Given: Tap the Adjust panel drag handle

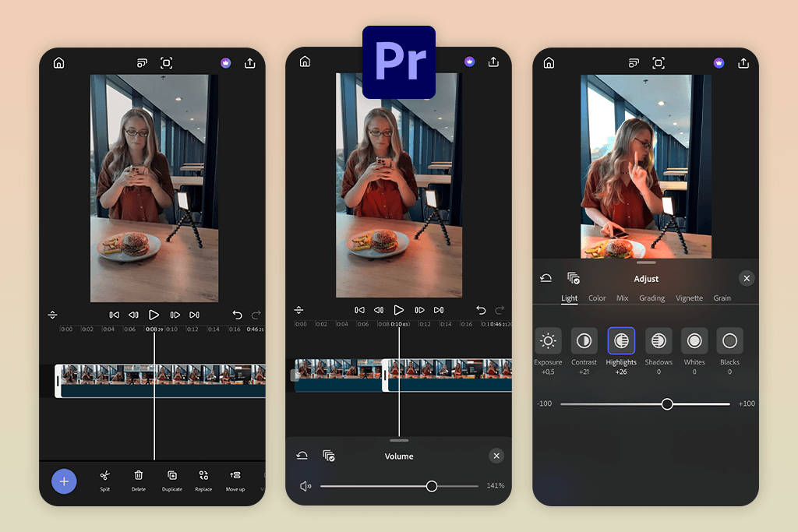Looking at the screenshot, I should (x=646, y=262).
